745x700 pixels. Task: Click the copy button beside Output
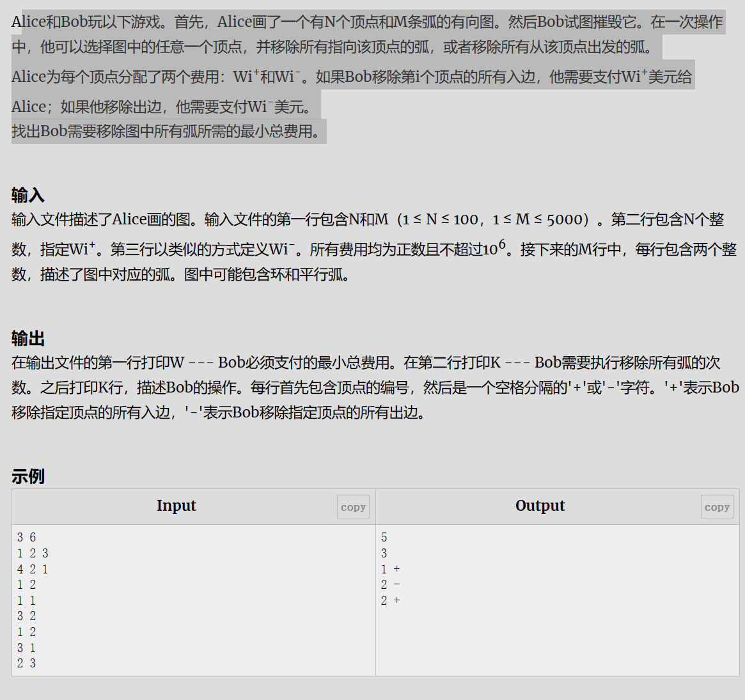coord(716,507)
